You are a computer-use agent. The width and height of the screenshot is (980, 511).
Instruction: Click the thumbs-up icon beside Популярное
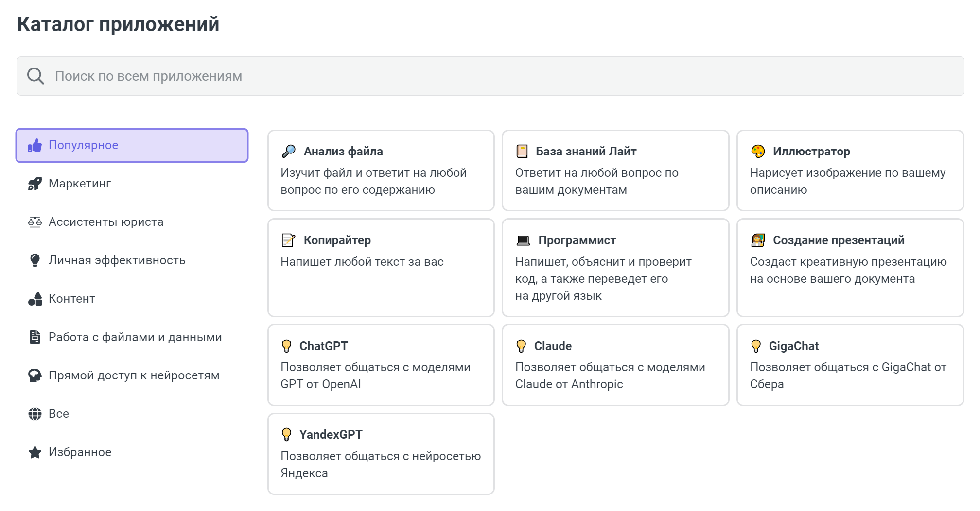[x=35, y=145]
